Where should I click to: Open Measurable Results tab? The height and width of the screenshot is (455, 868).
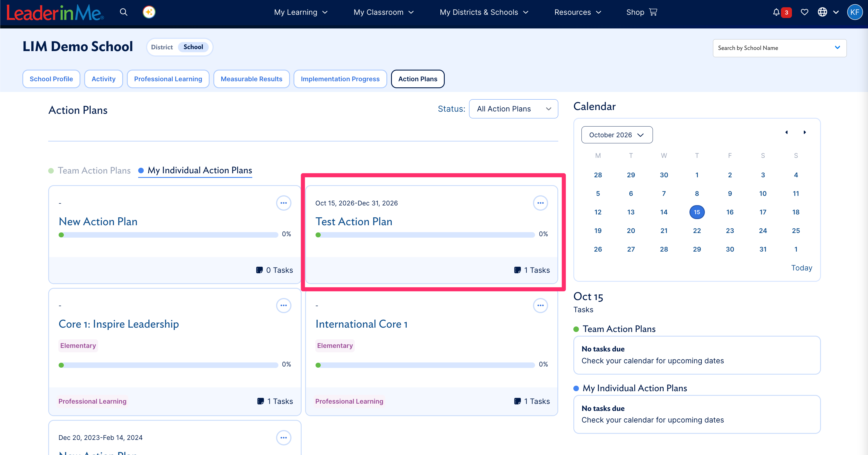(251, 79)
